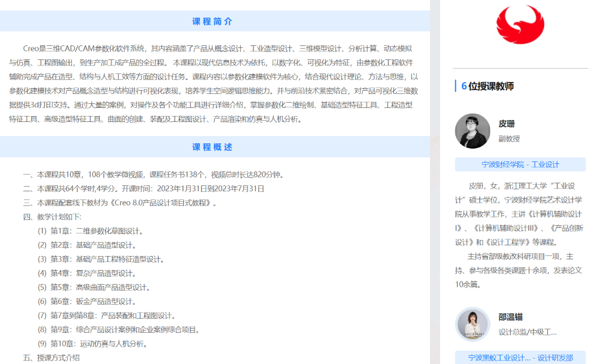
Task: Select the 宁波财经学院 - 工业设计 tag
Action: coord(520,165)
